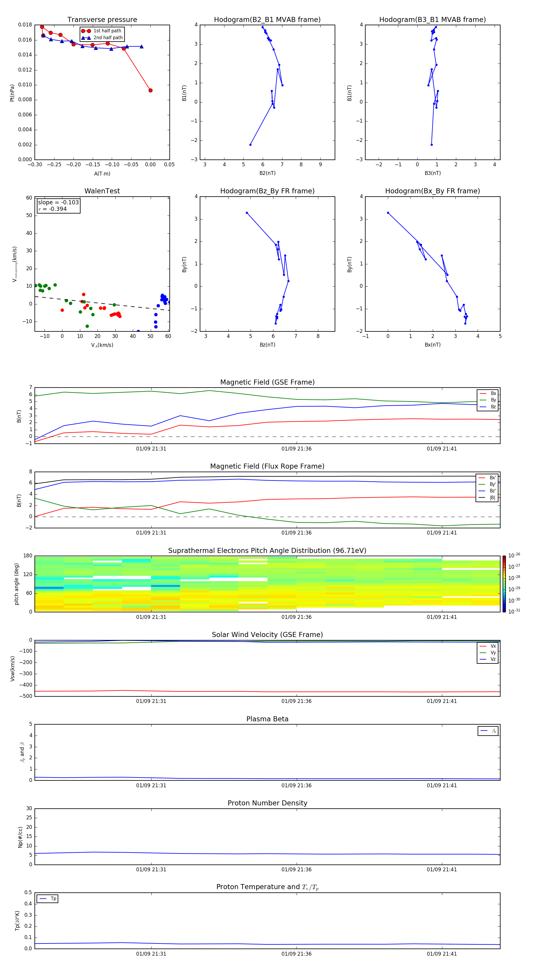Click '01/09 21:31' tick under GSE field plot
This screenshot has height=980, width=535.
(x=151, y=449)
